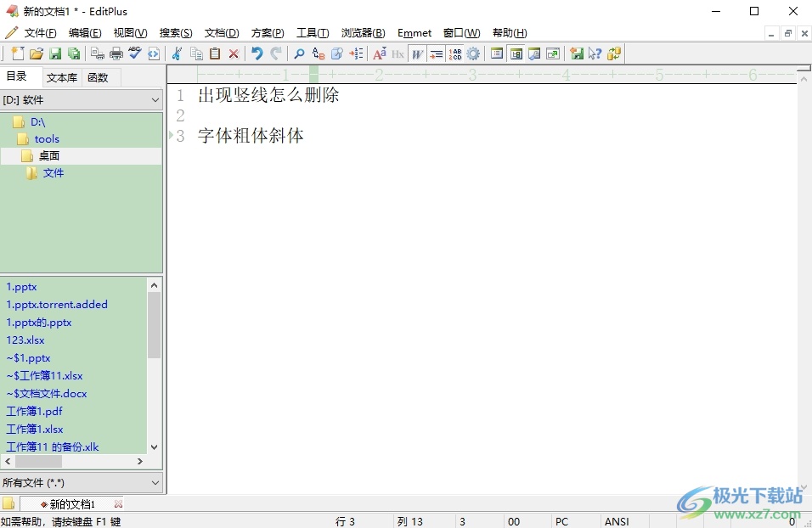Toggle the directory window toolbar button

(516, 53)
